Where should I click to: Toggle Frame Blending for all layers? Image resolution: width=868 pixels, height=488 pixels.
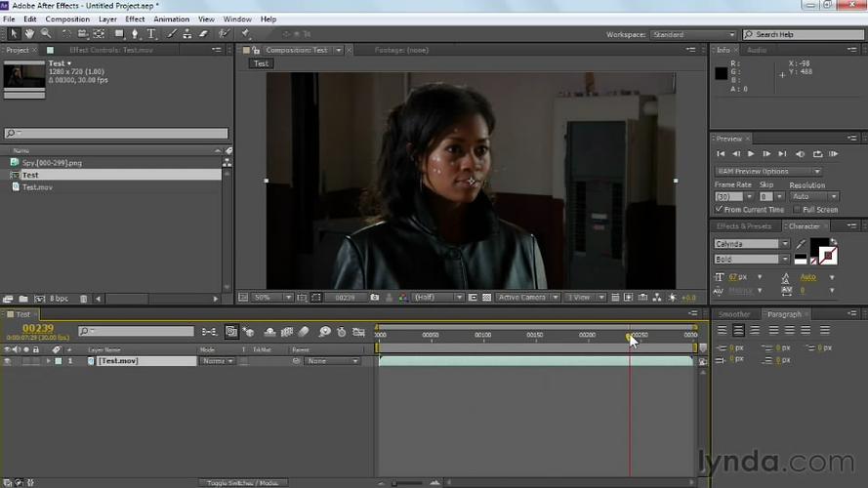pos(287,332)
